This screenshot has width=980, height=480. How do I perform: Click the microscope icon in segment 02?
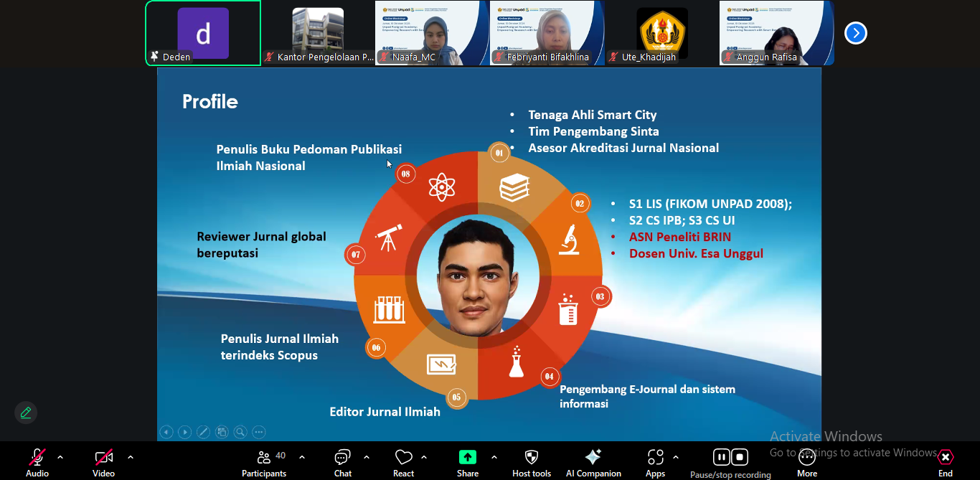coord(569,240)
